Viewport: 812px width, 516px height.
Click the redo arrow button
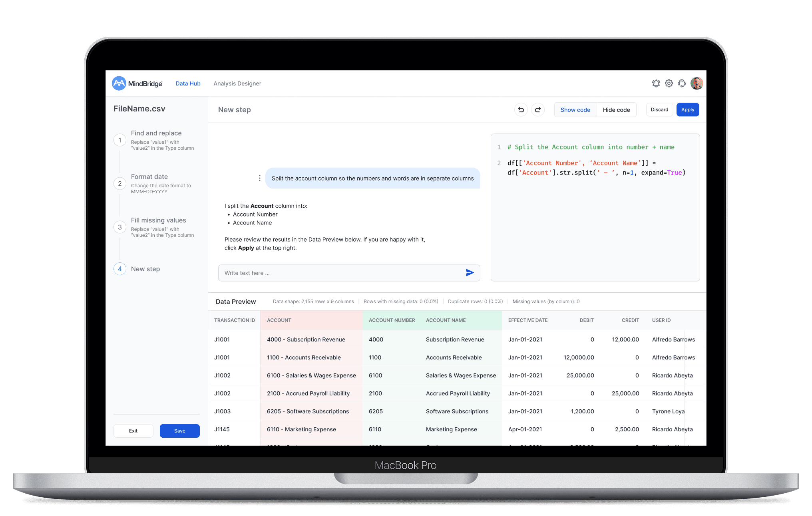click(538, 110)
